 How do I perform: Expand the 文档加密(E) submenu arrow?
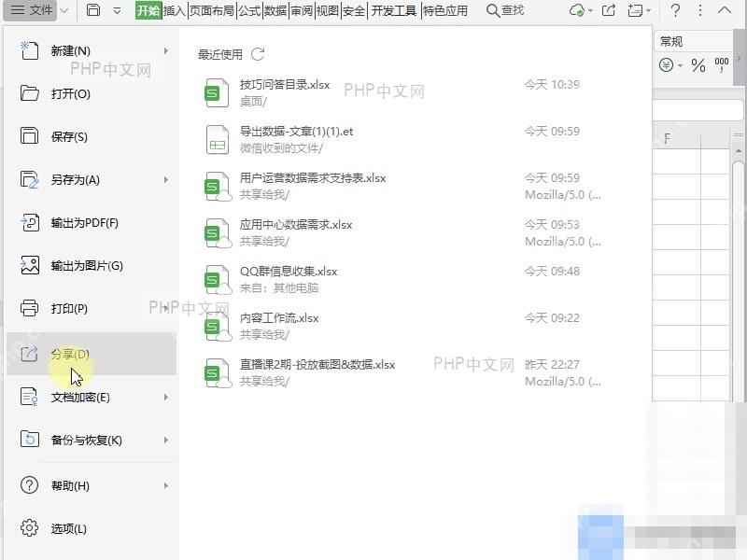pos(166,397)
